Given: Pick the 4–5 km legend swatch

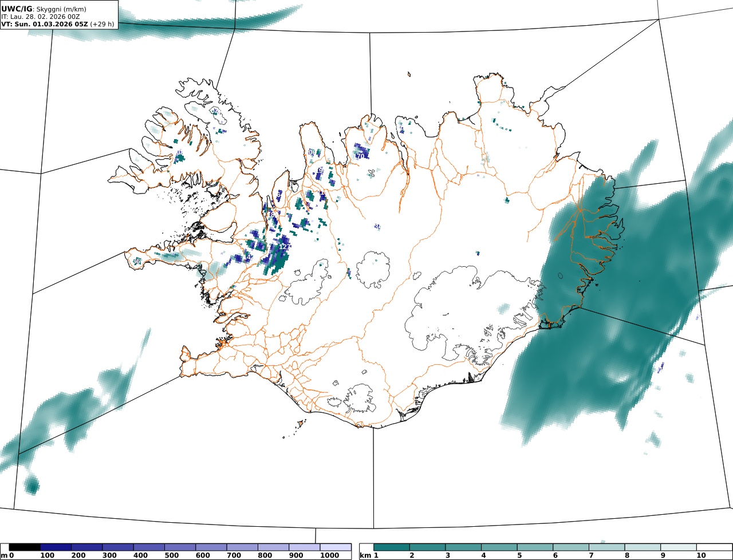Looking at the screenshot, I should point(499,547).
